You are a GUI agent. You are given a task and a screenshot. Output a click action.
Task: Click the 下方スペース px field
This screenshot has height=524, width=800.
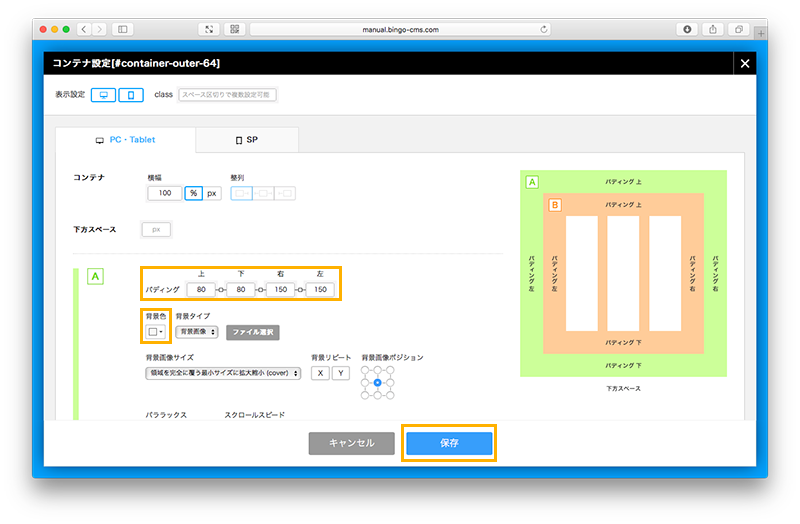tap(156, 230)
